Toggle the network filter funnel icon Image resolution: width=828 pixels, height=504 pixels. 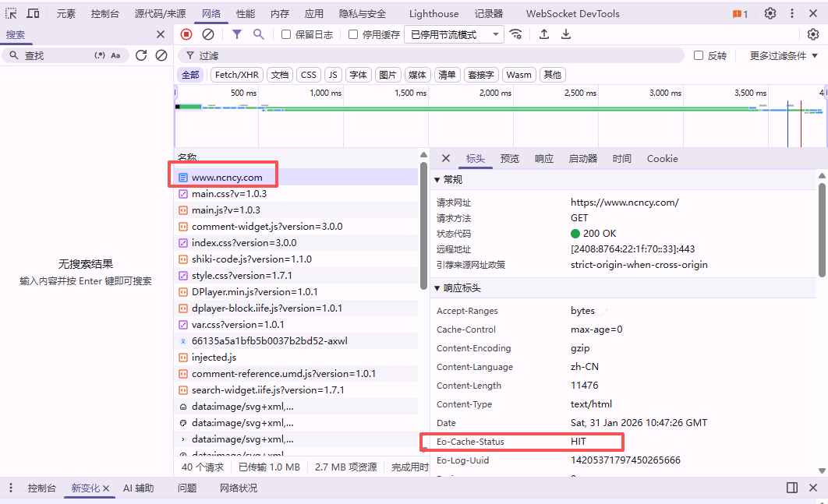click(x=237, y=34)
